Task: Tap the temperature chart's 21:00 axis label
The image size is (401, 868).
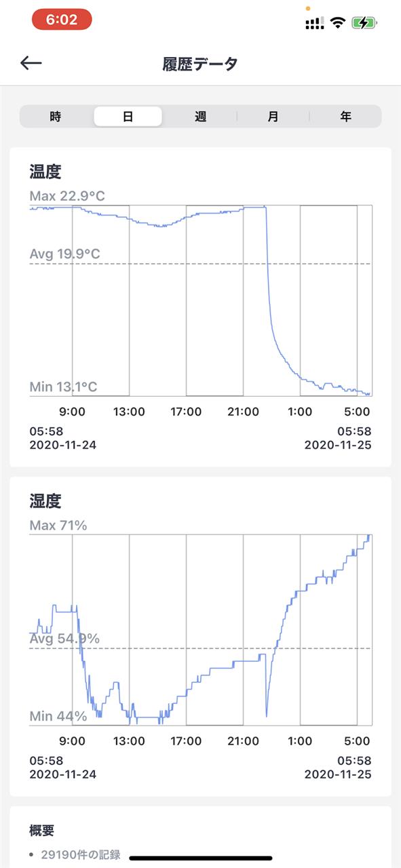Action: [243, 412]
